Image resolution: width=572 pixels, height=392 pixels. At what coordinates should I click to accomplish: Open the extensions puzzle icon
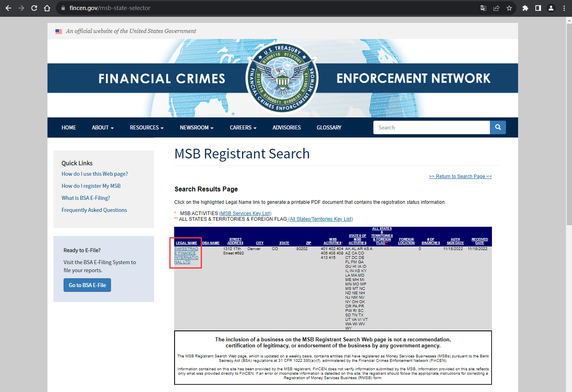pyautogui.click(x=525, y=8)
